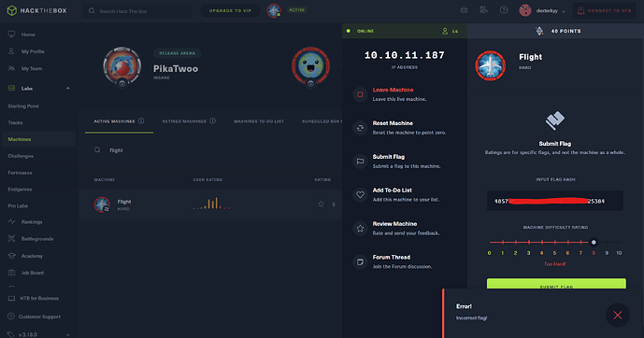Dismiss the Incorrect flag error toast
The width and height of the screenshot is (644, 338).
click(617, 315)
